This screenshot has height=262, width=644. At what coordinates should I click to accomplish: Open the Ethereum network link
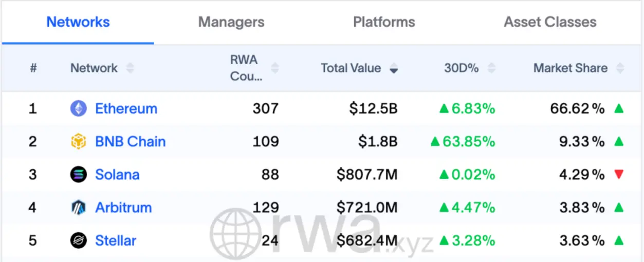(126, 109)
